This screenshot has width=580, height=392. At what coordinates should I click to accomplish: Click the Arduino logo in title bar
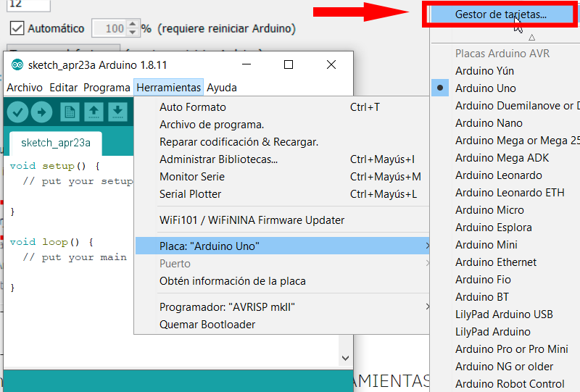(17, 65)
